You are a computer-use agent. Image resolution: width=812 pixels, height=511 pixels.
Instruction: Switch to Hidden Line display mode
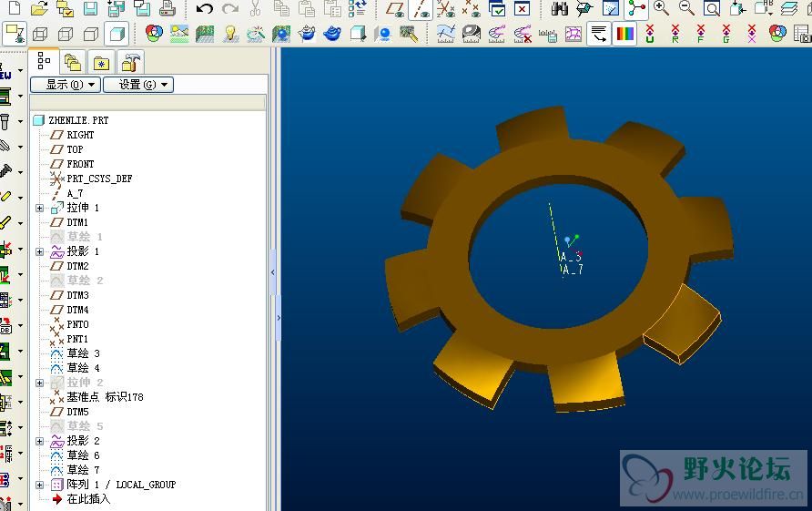tap(66, 35)
